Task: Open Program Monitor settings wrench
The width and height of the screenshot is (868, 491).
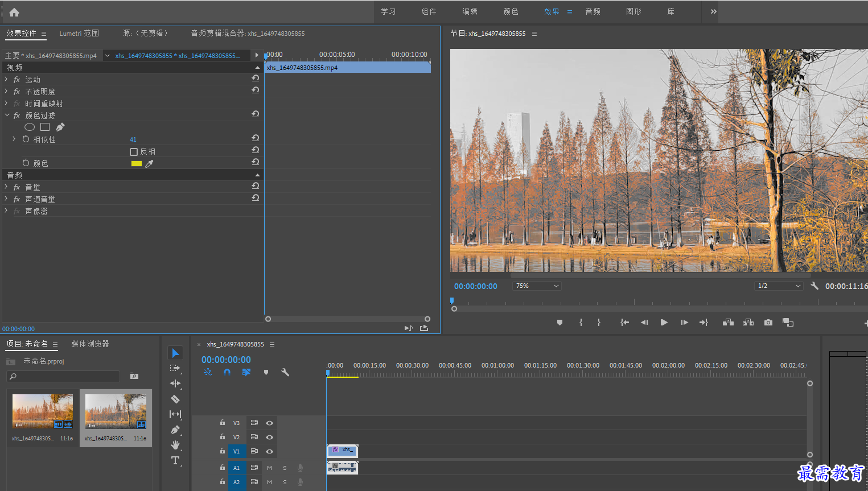Action: point(814,286)
